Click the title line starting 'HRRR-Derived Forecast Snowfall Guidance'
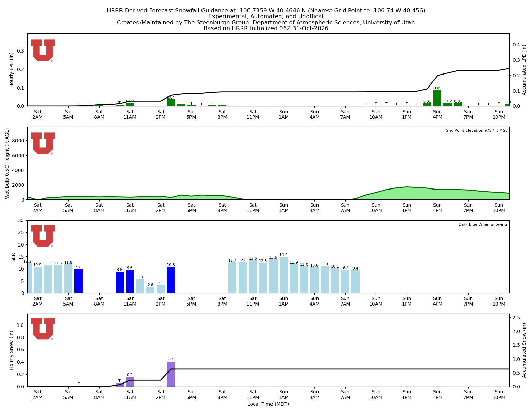 click(266, 11)
